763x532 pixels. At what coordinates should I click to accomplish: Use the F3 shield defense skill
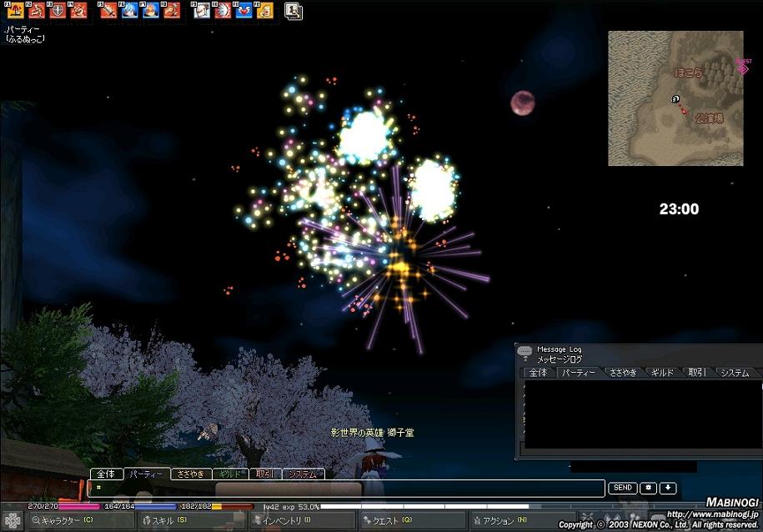pos(58,10)
